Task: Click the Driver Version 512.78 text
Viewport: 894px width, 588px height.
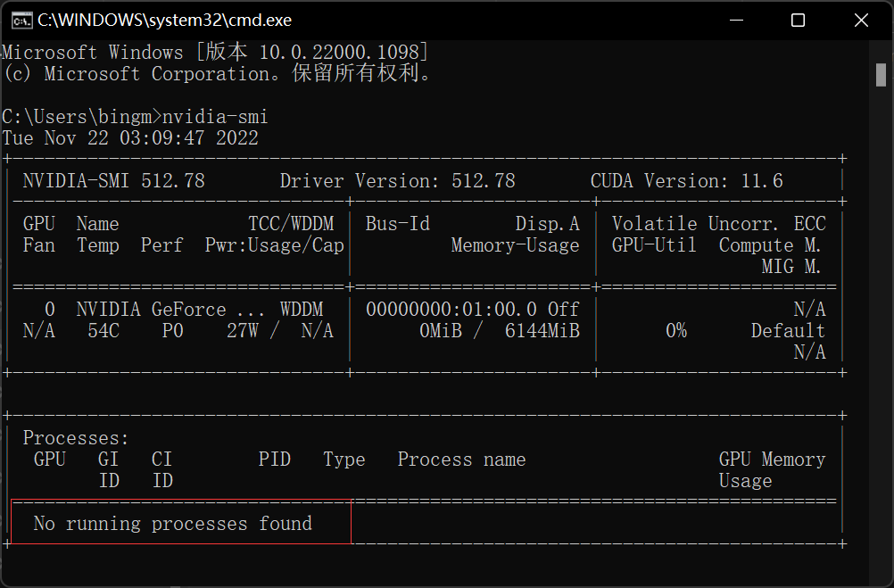Action: (397, 181)
